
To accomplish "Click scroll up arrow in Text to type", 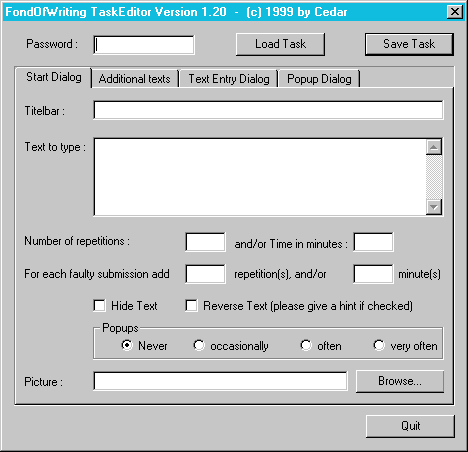I will [x=434, y=147].
